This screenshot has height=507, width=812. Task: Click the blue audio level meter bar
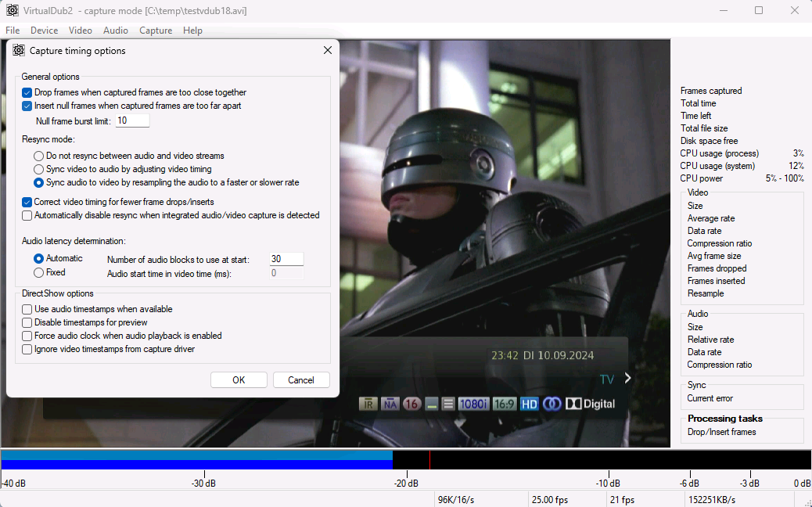197,460
